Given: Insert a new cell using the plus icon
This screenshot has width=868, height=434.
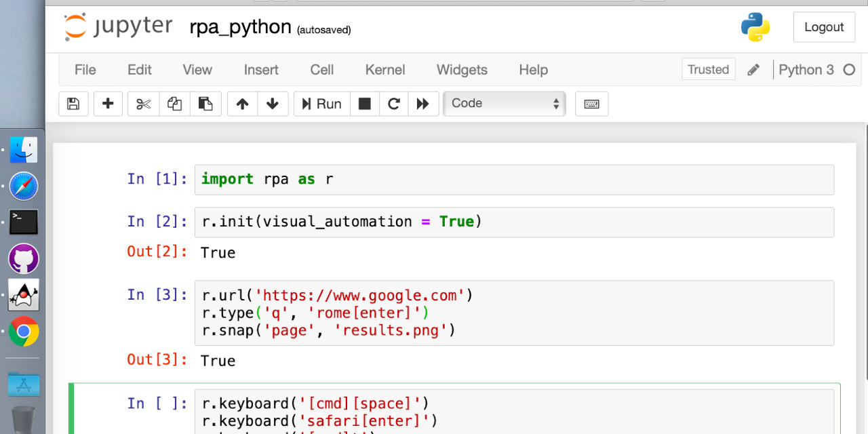Looking at the screenshot, I should click(108, 103).
